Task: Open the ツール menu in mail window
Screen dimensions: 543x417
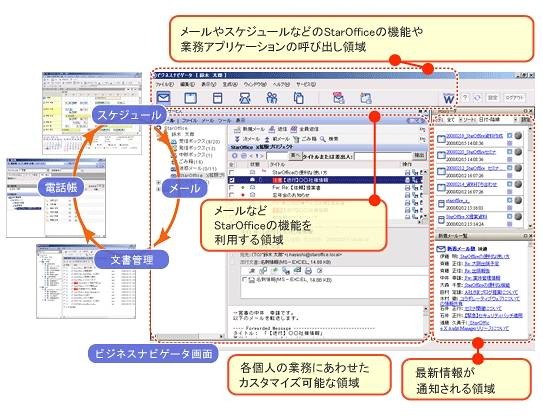Action: [224, 121]
